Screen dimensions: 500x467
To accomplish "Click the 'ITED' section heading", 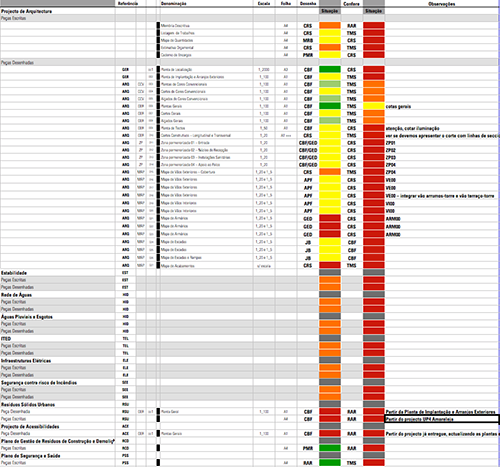I will coord(6,339).
